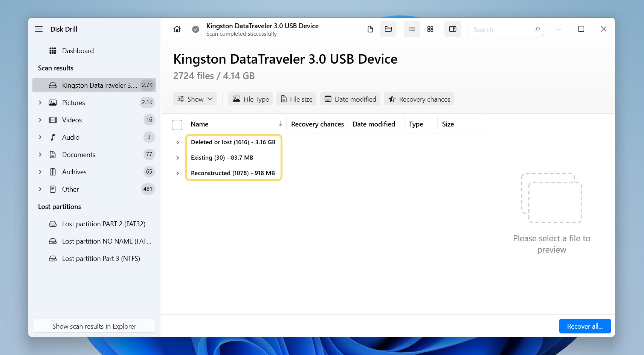Go to the home screen icon

[x=177, y=29]
